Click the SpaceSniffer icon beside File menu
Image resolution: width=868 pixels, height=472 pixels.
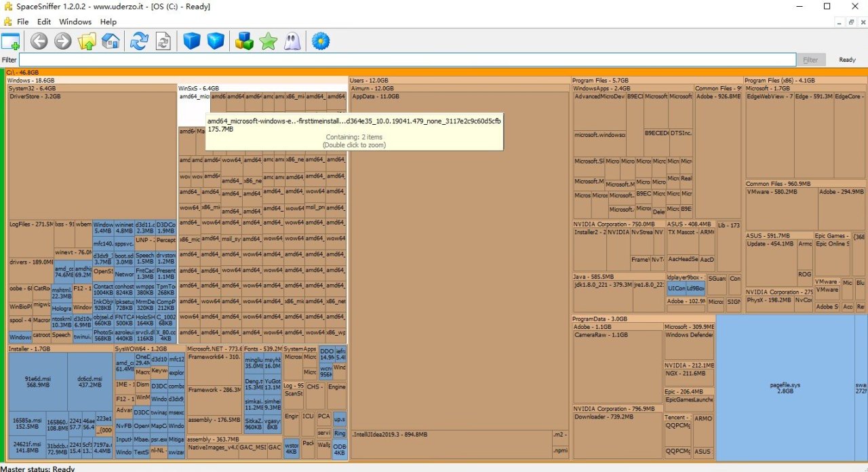[7, 22]
